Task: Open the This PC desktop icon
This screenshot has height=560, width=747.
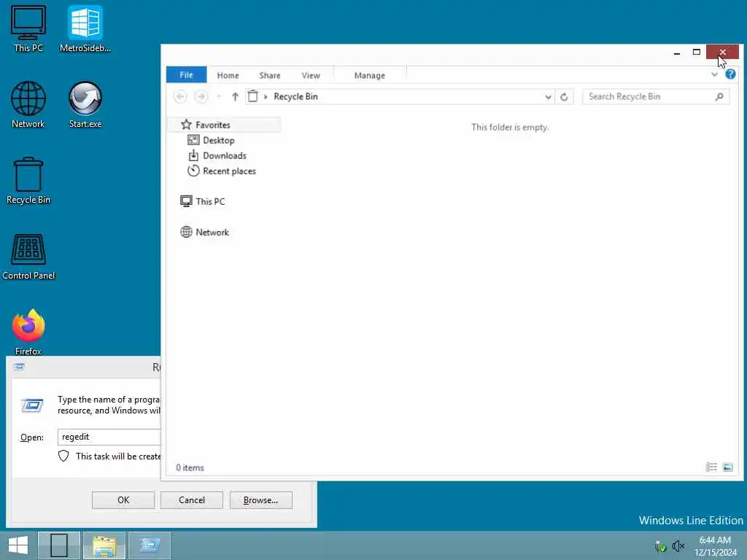Action: pyautogui.click(x=28, y=28)
